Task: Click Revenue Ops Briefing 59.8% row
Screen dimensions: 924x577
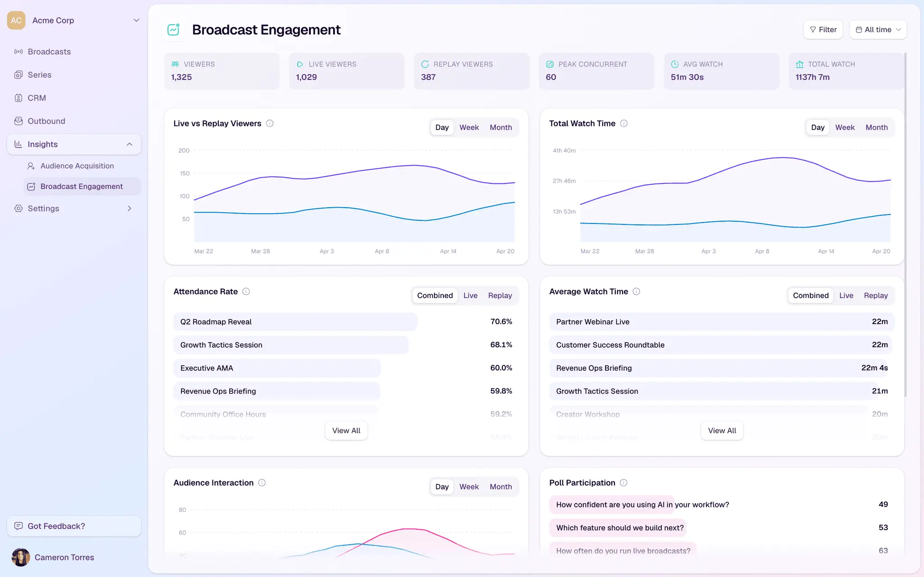Action: tap(346, 391)
